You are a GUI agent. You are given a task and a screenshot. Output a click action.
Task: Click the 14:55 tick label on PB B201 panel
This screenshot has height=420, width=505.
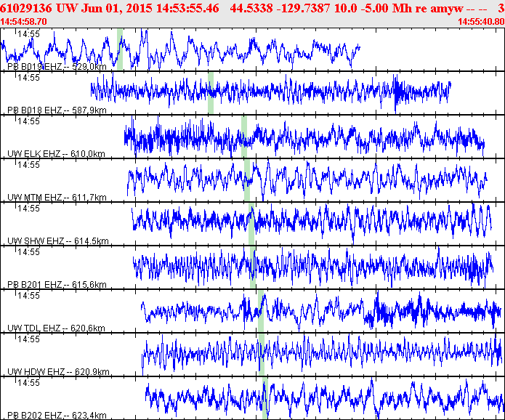[x=28, y=252]
